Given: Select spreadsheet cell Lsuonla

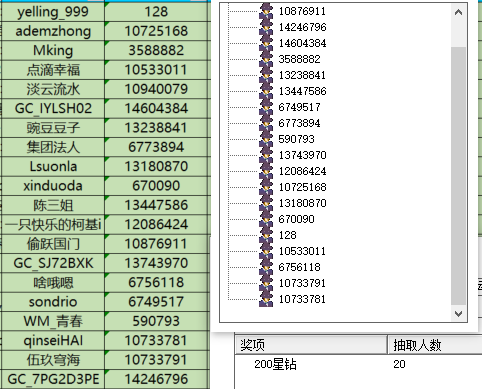Looking at the screenshot, I should (53, 166).
